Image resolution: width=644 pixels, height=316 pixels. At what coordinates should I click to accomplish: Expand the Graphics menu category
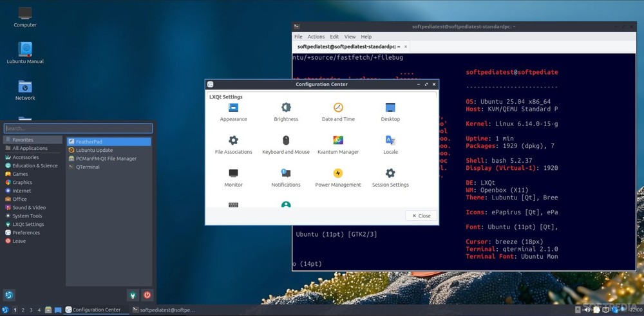(33, 182)
